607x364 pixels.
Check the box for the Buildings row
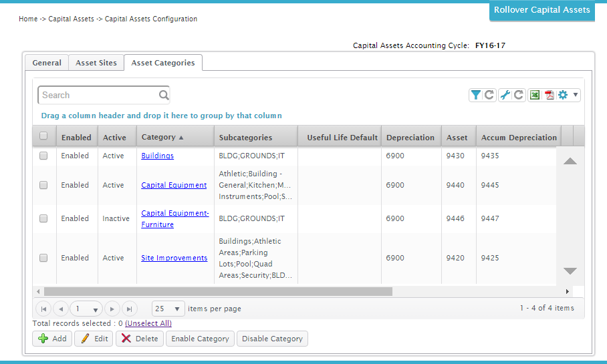point(43,156)
